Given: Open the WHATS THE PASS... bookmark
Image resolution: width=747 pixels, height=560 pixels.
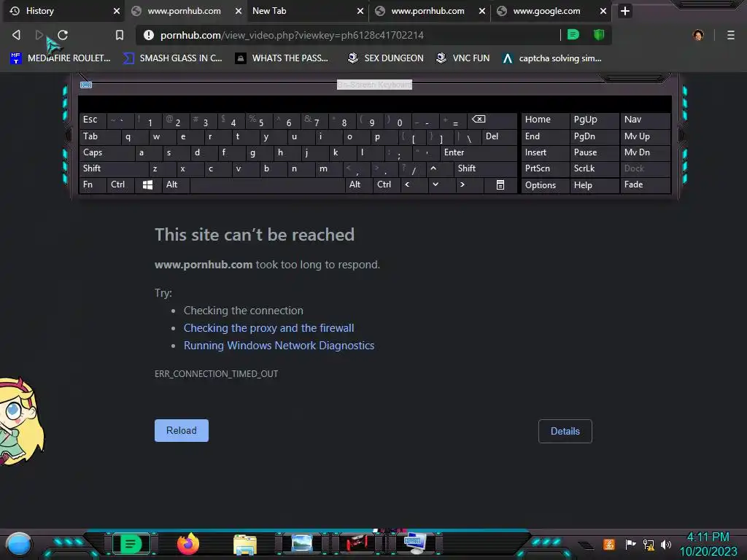Looking at the screenshot, I should click(282, 58).
